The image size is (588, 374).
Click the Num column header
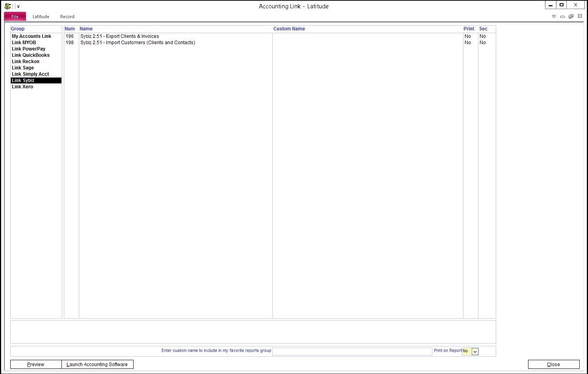click(x=70, y=29)
